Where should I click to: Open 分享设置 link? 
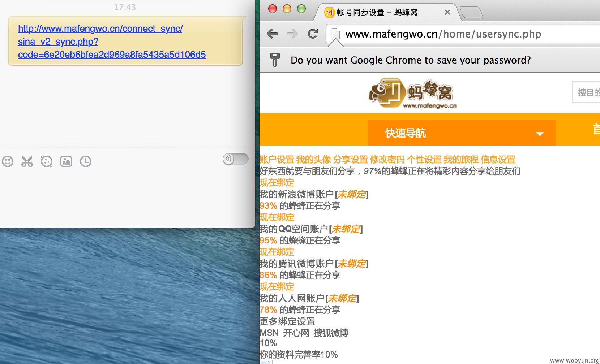pyautogui.click(x=351, y=159)
